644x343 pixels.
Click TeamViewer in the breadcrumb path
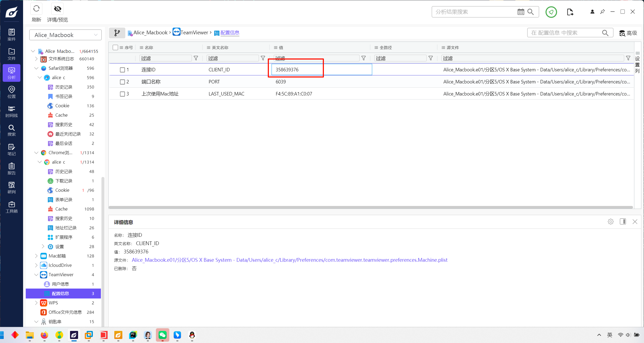(194, 32)
